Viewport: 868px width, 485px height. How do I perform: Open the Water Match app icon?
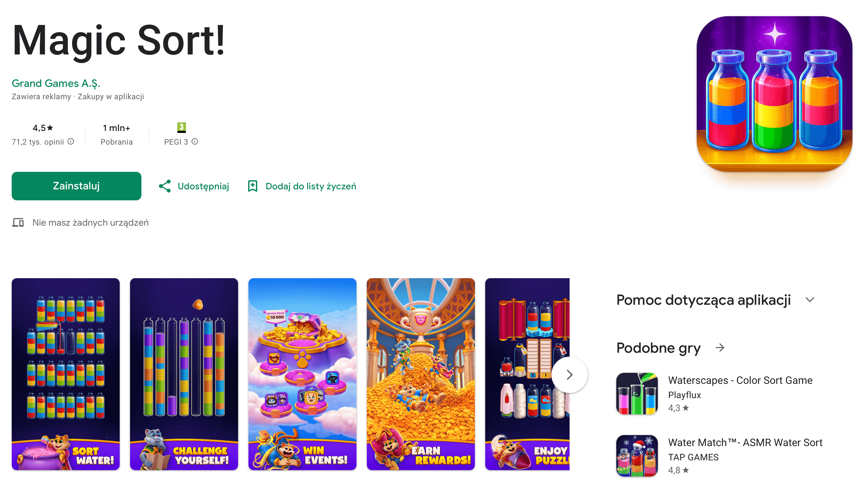pos(637,456)
